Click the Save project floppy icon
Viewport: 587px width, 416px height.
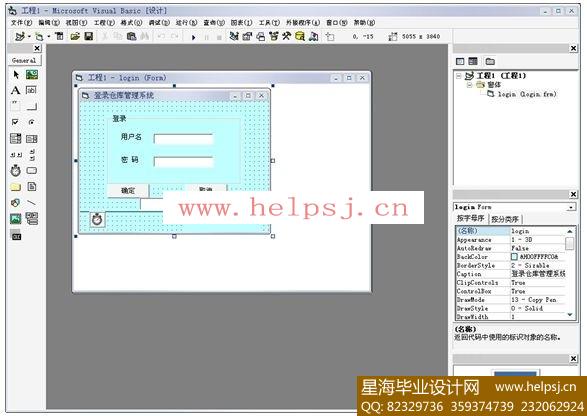pos(89,36)
